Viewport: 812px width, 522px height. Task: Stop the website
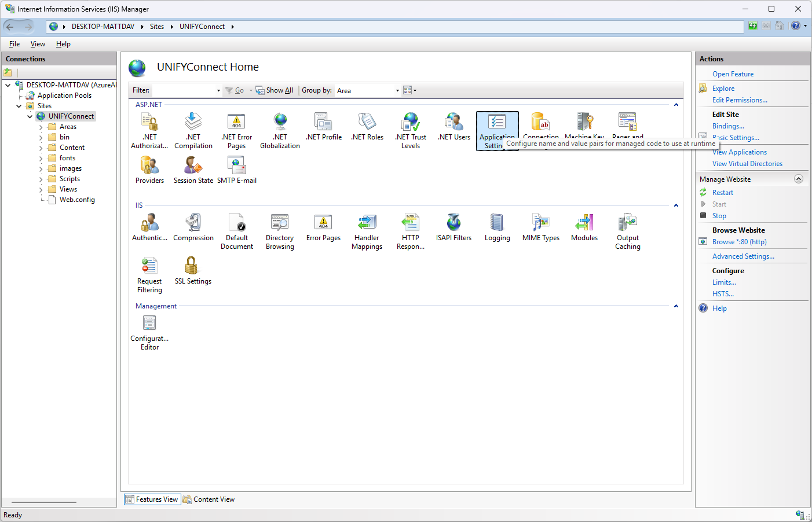[x=719, y=216]
